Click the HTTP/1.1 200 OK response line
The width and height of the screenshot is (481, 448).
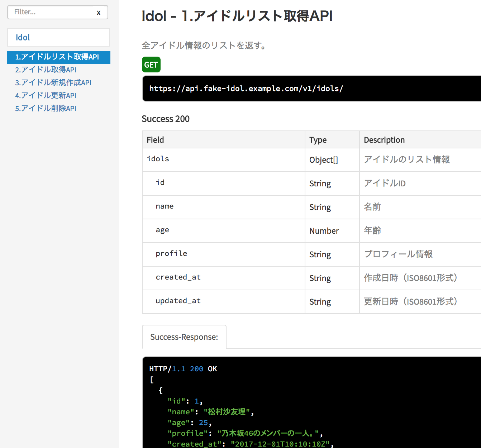183,369
